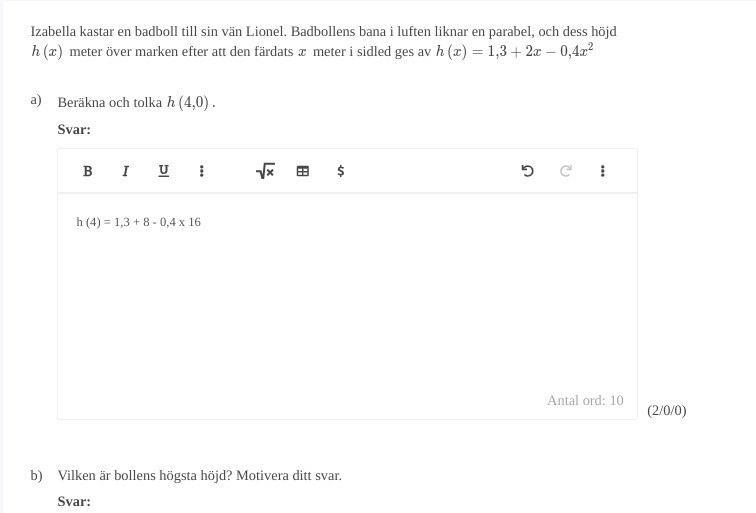This screenshot has width=756, height=513.
Task: Click the "Svar:" label under question a
Action: tap(74, 130)
